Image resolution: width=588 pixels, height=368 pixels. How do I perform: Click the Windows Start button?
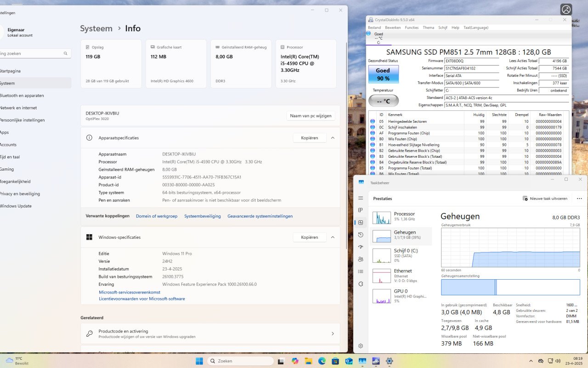[199, 361]
